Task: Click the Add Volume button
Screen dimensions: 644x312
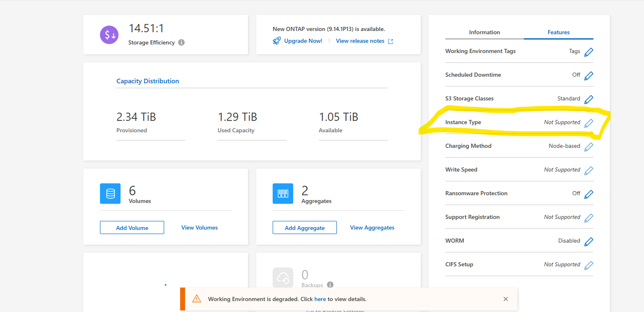Action: click(x=132, y=228)
